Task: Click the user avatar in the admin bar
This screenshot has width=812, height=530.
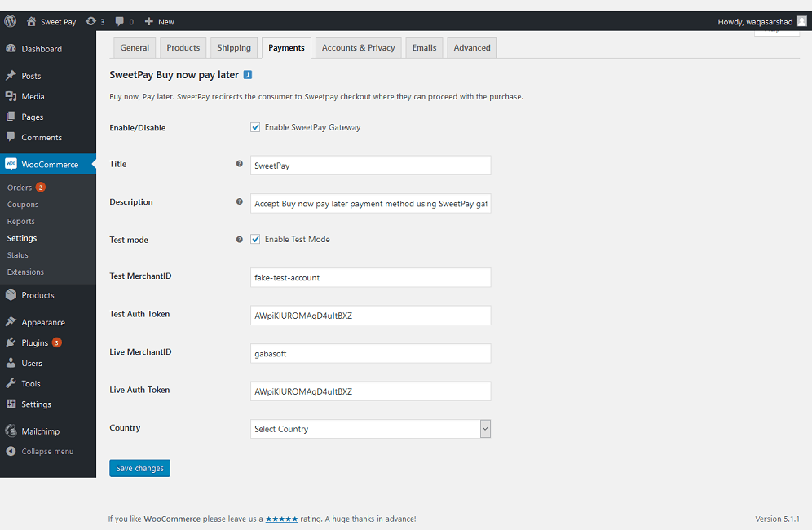Action: 801,21
